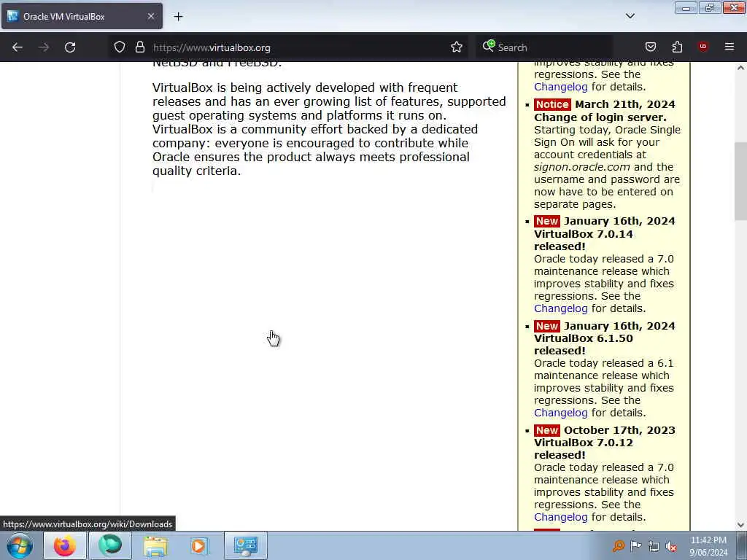Open the Firefox hamburger menu
The height and width of the screenshot is (560, 747).
click(x=729, y=47)
